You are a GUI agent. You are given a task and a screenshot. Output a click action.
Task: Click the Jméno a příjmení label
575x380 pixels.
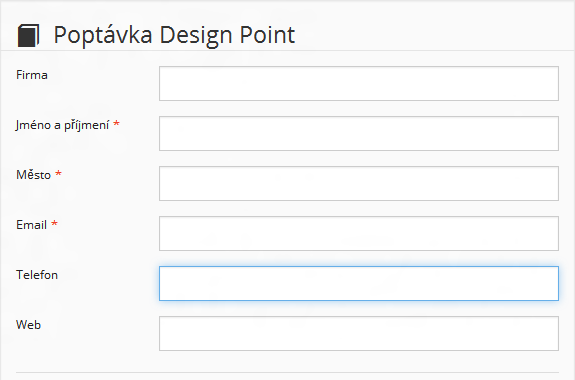62,126
